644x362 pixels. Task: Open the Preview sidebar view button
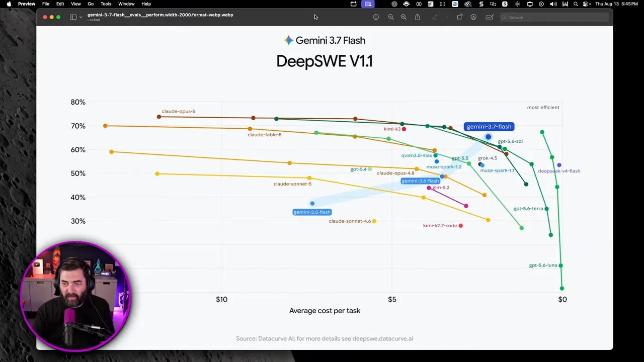pyautogui.click(x=73, y=17)
